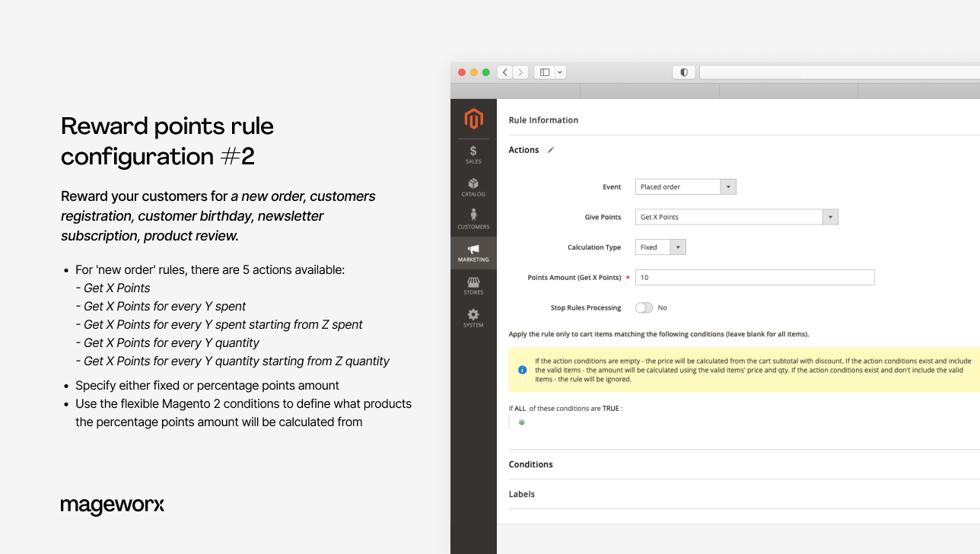The image size is (980, 554).
Task: Open System settings via gear icon
Action: pos(473,317)
